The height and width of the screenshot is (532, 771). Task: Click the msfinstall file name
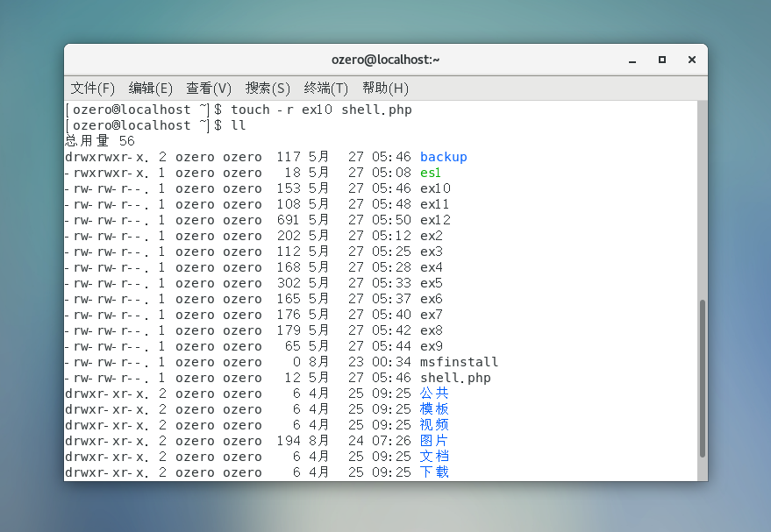click(x=459, y=362)
